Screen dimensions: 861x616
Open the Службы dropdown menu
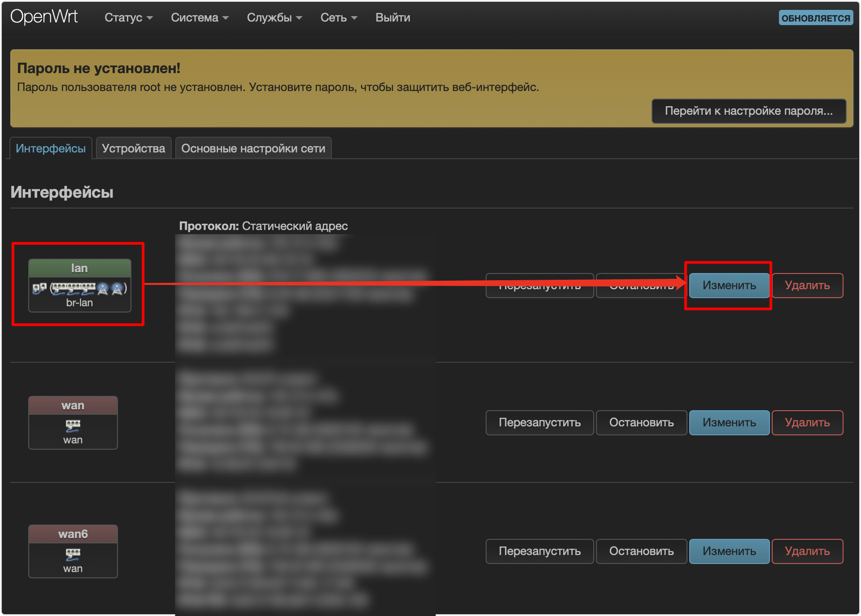[274, 17]
